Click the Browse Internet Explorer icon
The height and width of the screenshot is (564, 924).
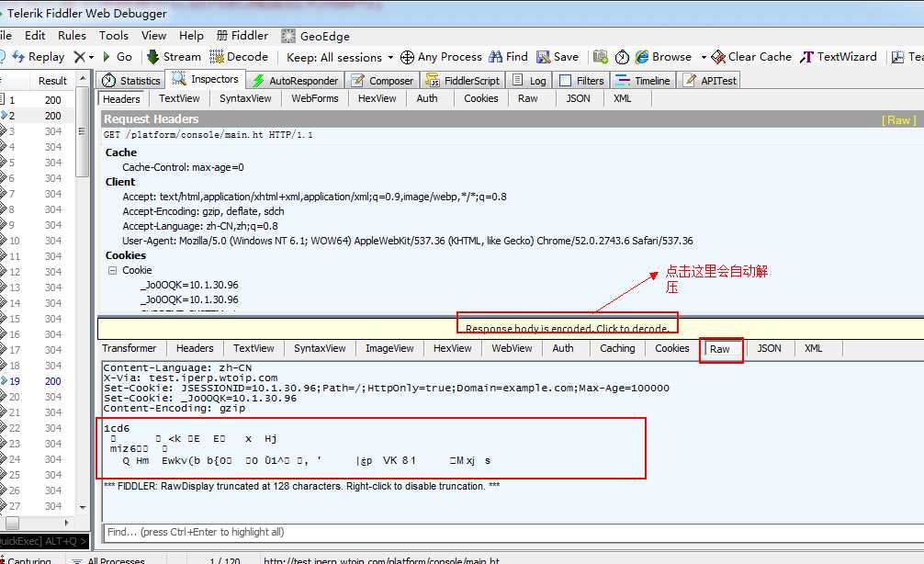coord(642,57)
